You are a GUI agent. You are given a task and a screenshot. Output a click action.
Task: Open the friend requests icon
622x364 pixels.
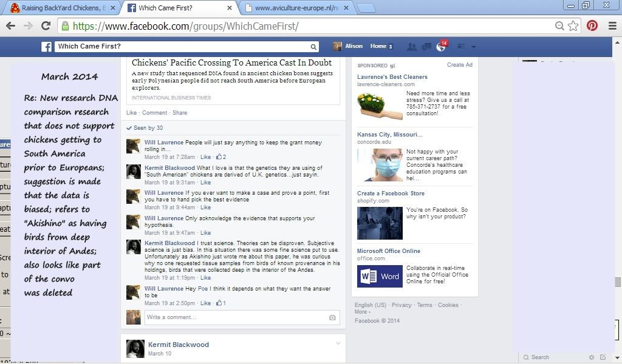(x=412, y=47)
